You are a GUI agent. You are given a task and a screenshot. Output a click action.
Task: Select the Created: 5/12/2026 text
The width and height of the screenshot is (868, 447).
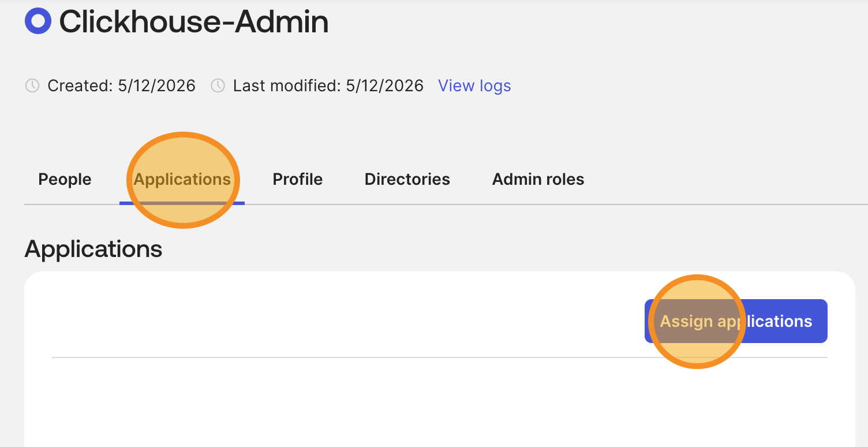pos(121,86)
